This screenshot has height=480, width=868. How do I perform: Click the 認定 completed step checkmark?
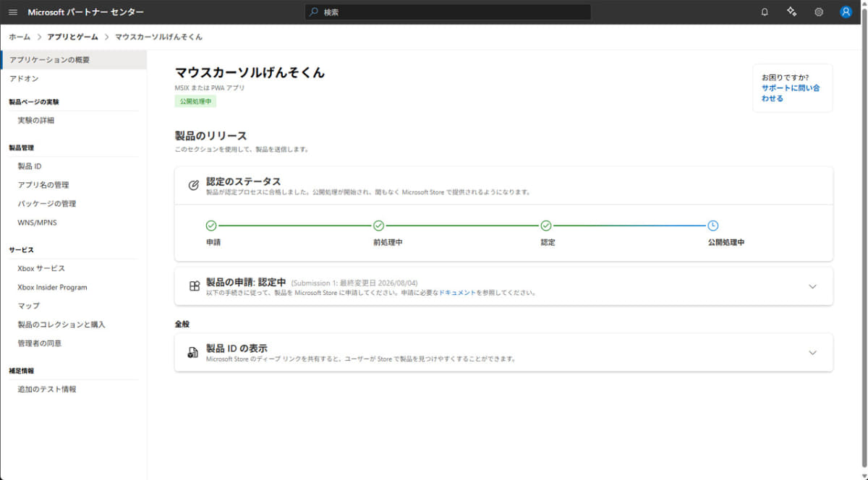pyautogui.click(x=546, y=226)
